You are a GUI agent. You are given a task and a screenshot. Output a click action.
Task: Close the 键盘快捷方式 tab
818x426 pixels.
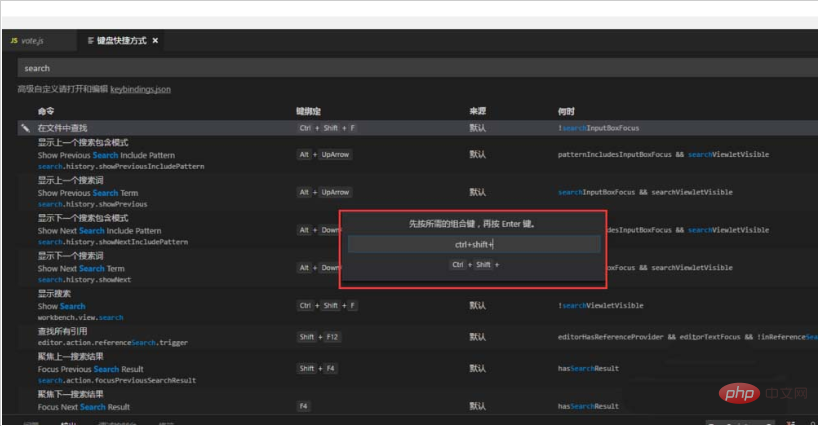pyautogui.click(x=155, y=41)
